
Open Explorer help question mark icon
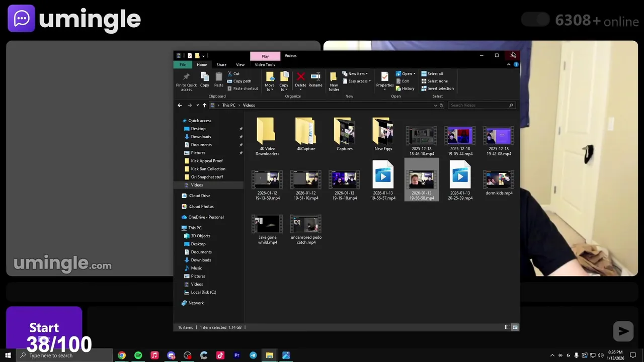[516, 64]
